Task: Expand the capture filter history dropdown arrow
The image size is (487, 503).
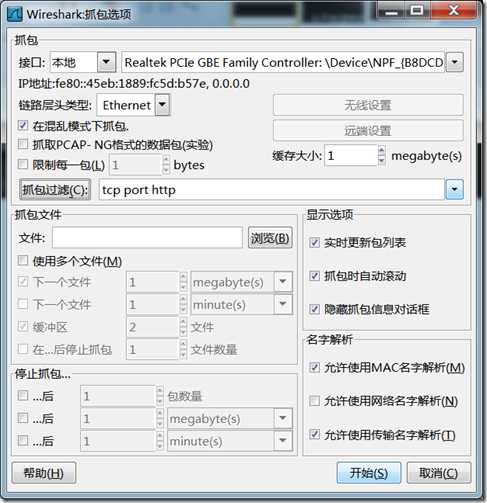Action: 454,189
